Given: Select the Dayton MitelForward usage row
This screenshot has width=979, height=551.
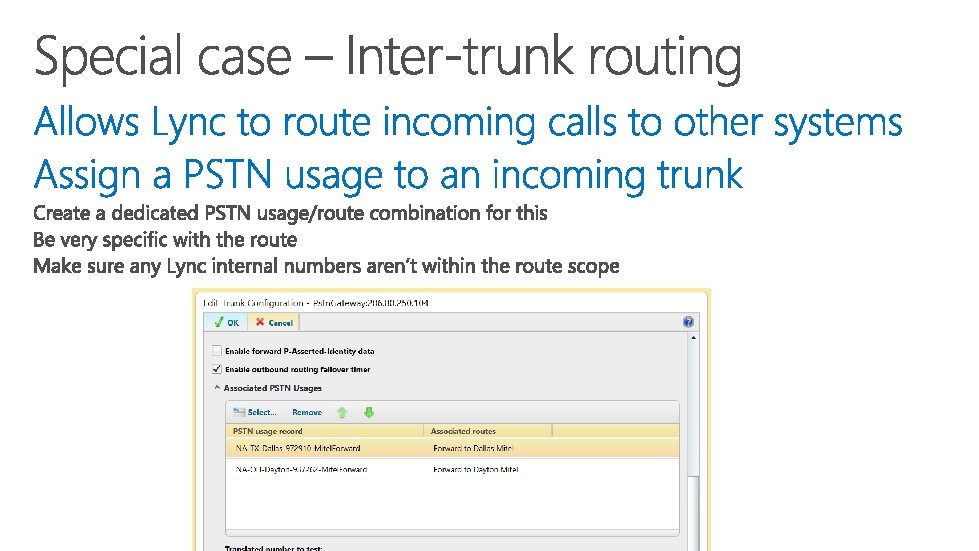Looking at the screenshot, I should click(452, 469).
